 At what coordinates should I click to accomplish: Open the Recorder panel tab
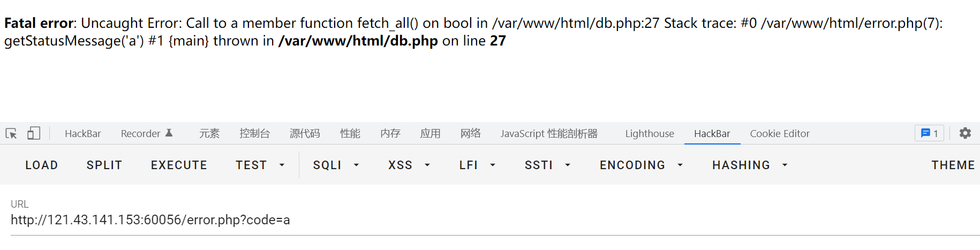pos(146,133)
